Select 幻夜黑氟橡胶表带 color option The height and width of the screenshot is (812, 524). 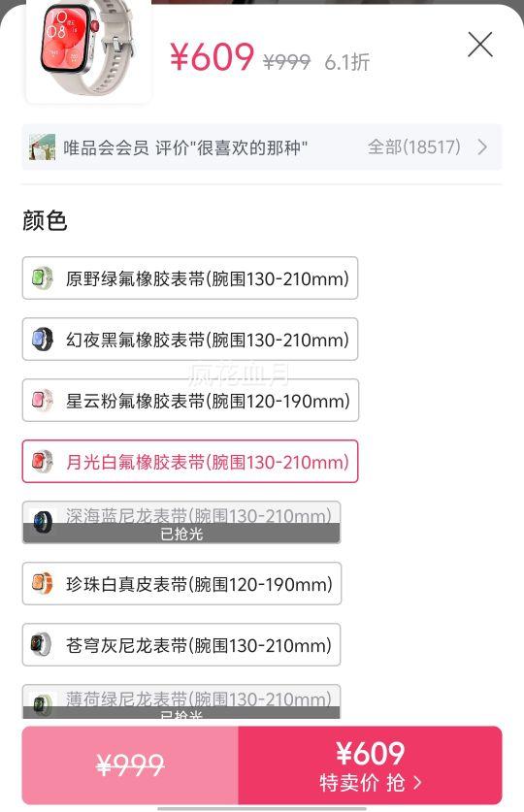[x=190, y=340]
